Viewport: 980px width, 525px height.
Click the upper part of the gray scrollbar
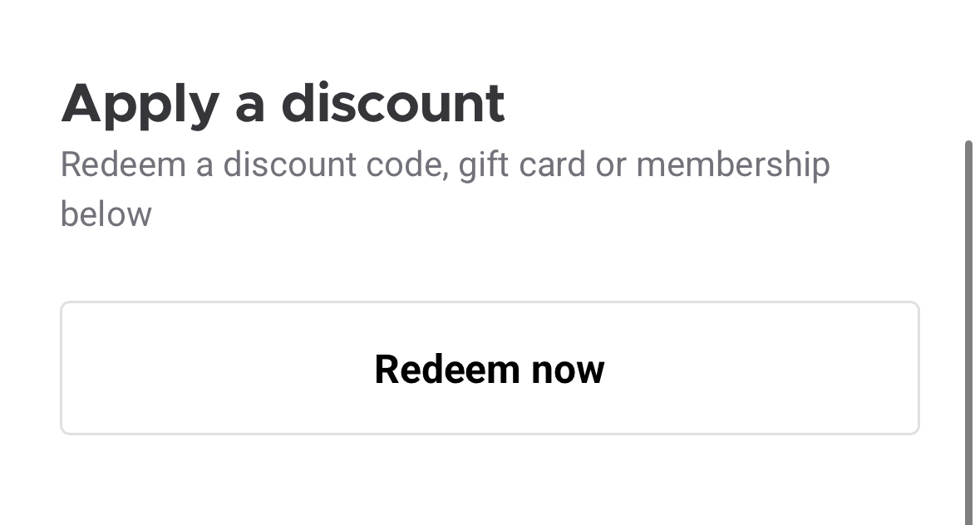click(x=968, y=191)
